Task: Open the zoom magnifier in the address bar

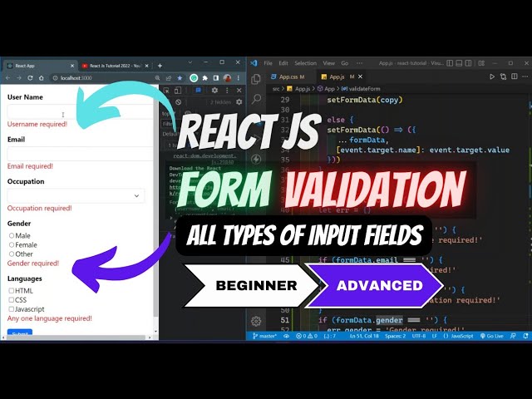Action: tap(157, 78)
